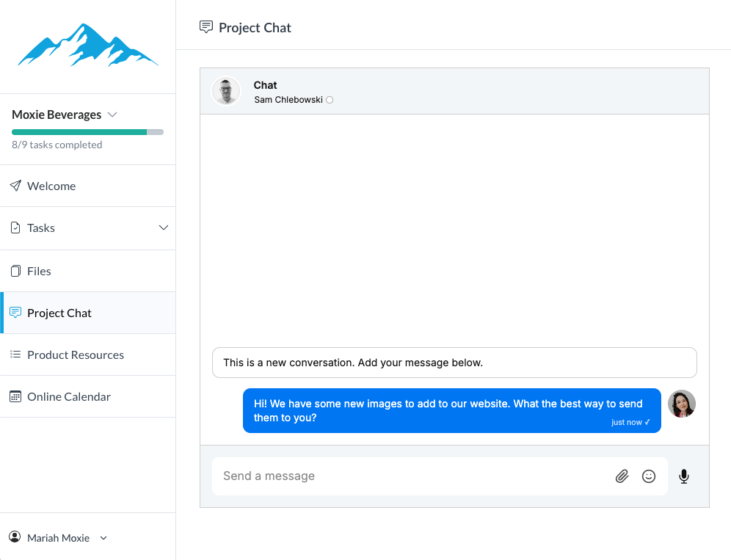Expand the Mariah Moxie account menu chevron
This screenshot has height=560, width=731.
click(103, 538)
